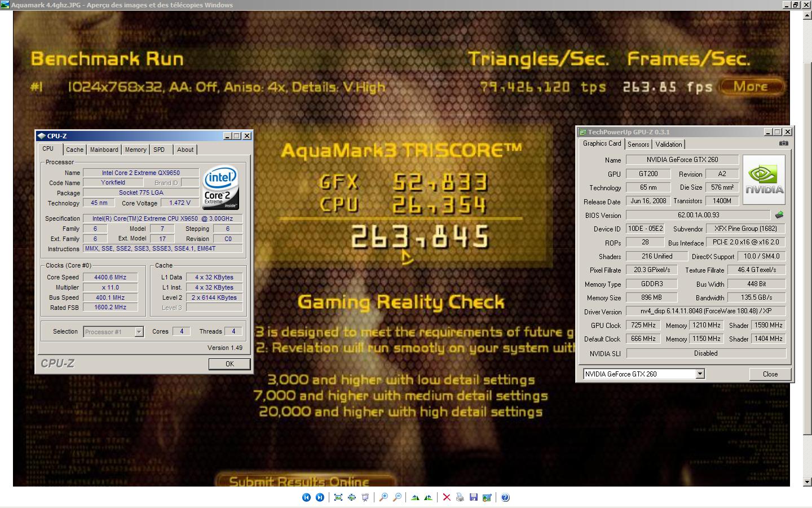Save a copy of the image
812x508 pixels.
[474, 497]
